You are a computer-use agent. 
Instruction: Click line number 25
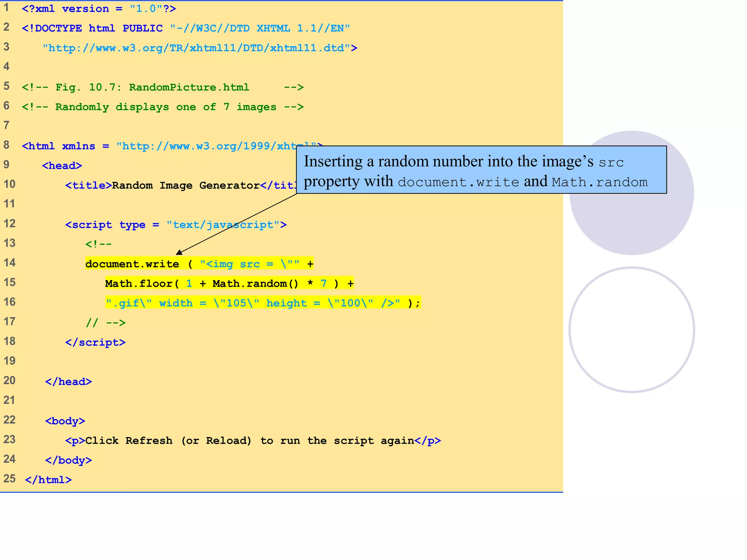point(9,479)
